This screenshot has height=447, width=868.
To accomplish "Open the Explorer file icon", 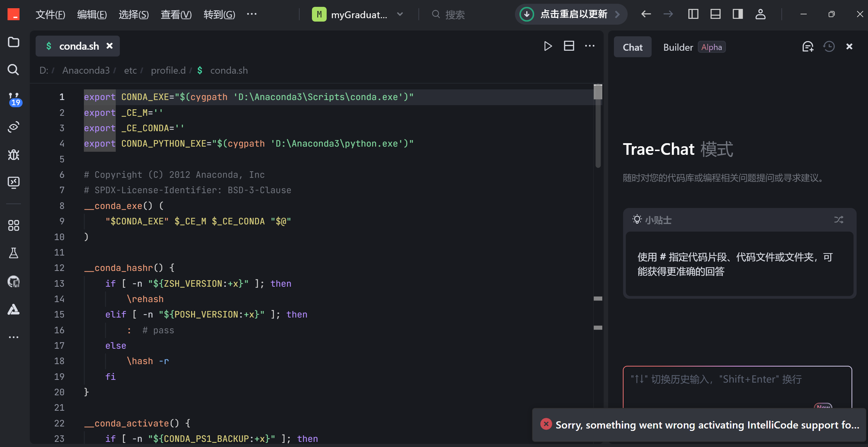I will (14, 42).
